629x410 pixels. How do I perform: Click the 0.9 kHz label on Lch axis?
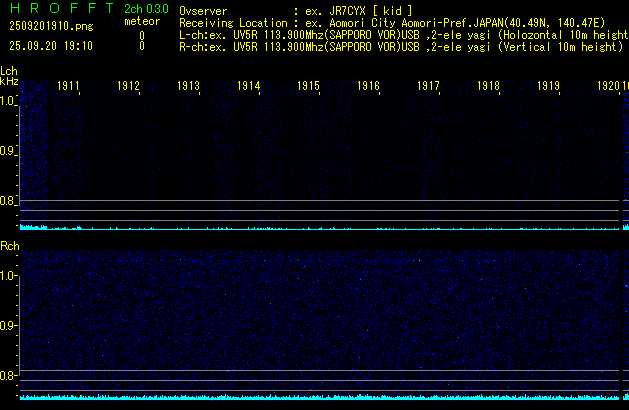8,151
